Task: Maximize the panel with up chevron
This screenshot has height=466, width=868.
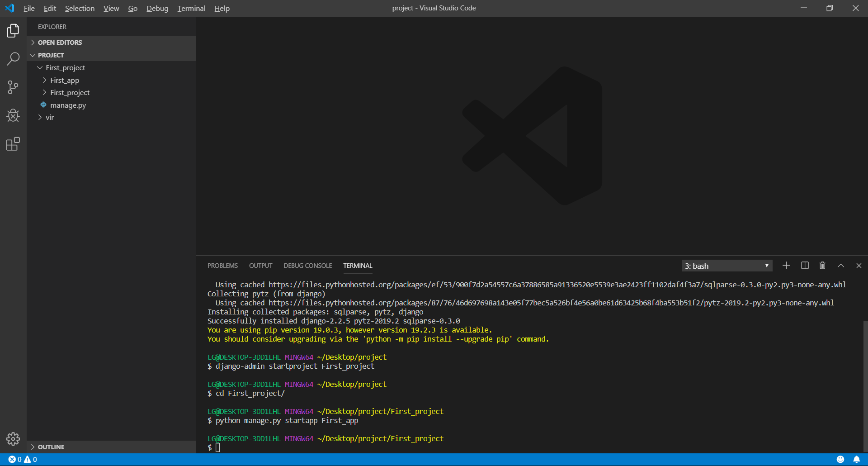Action: tap(841, 266)
